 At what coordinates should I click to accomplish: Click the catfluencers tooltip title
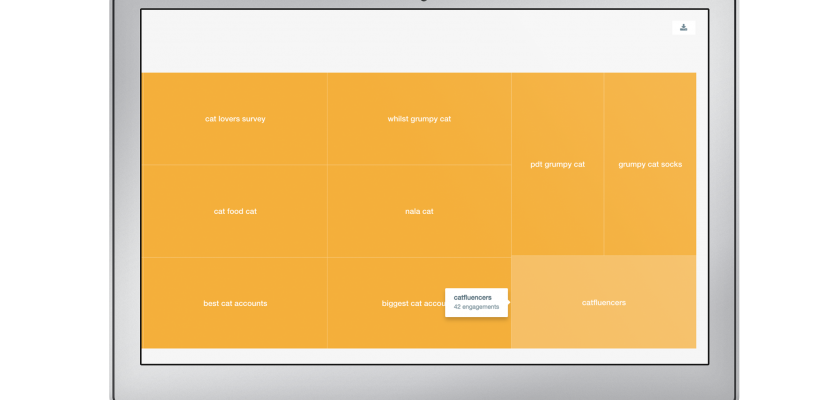(473, 297)
